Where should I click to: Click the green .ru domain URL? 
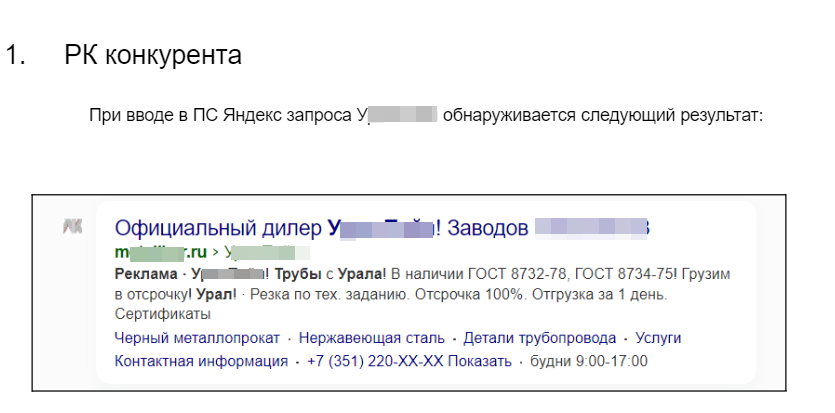point(160,251)
